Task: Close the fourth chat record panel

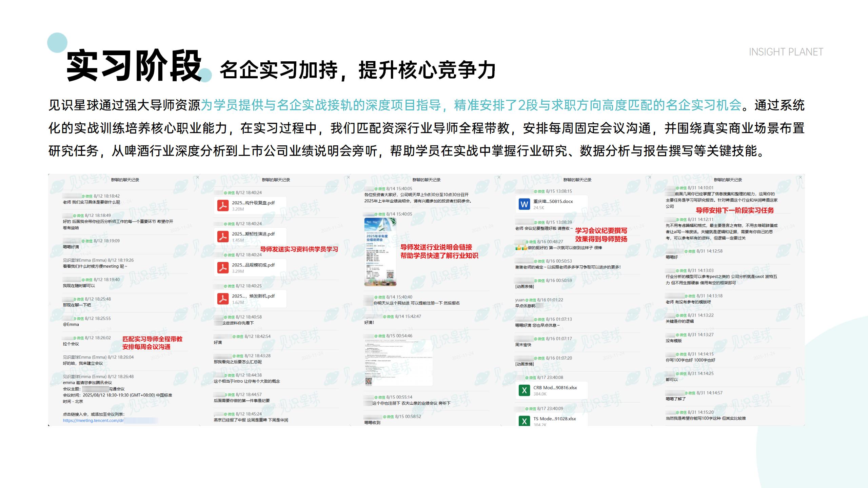Action: point(650,177)
